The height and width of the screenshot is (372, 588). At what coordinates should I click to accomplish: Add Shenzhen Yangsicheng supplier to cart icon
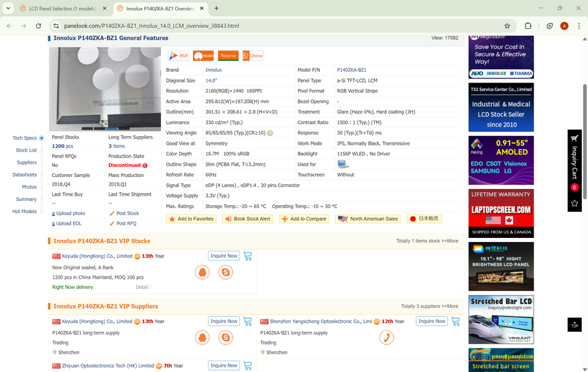coord(456,321)
